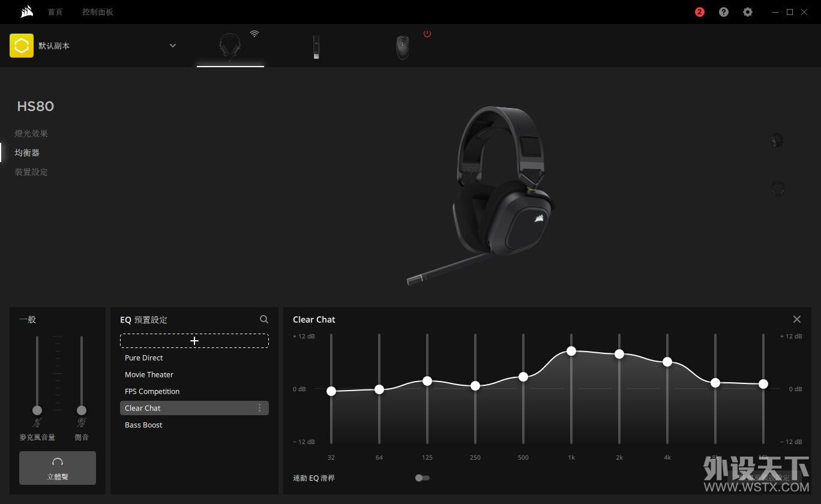Add a new EQ preset
821x504 pixels.
[194, 341]
